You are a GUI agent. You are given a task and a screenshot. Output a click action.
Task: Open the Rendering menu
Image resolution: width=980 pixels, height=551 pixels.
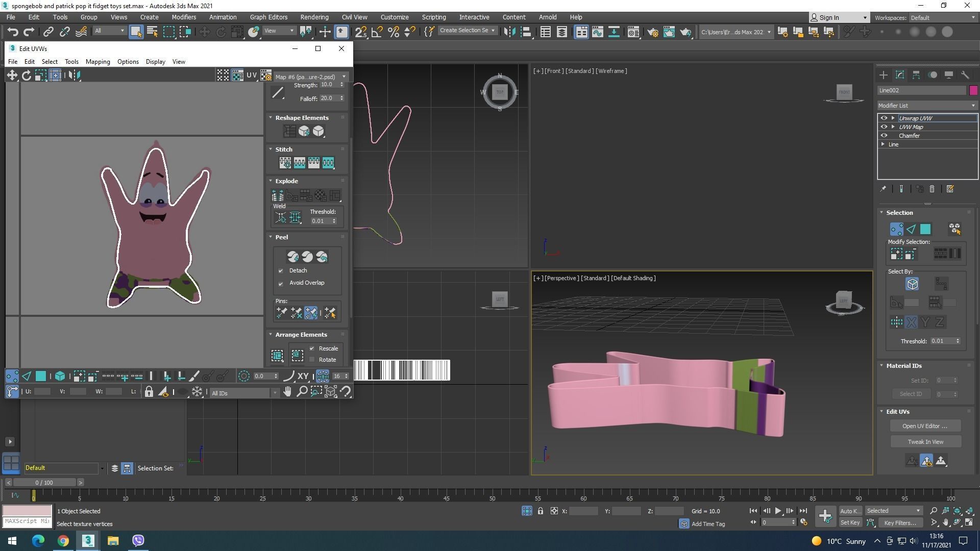(314, 17)
